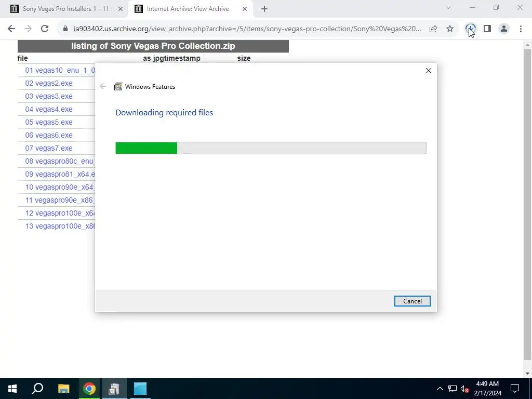The width and height of the screenshot is (532, 399).
Task: Open taskbar search
Action: pos(37,389)
